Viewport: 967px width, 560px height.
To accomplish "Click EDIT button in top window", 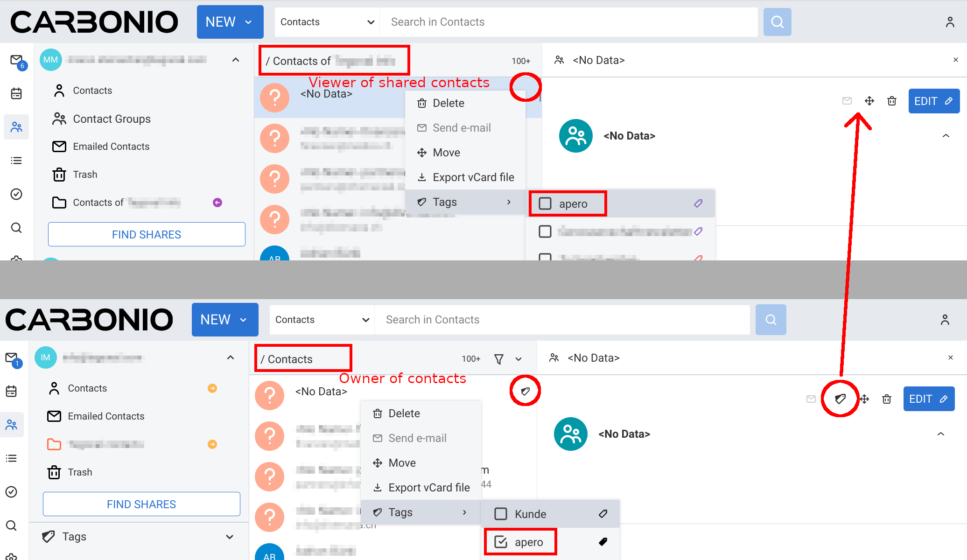I will click(933, 101).
